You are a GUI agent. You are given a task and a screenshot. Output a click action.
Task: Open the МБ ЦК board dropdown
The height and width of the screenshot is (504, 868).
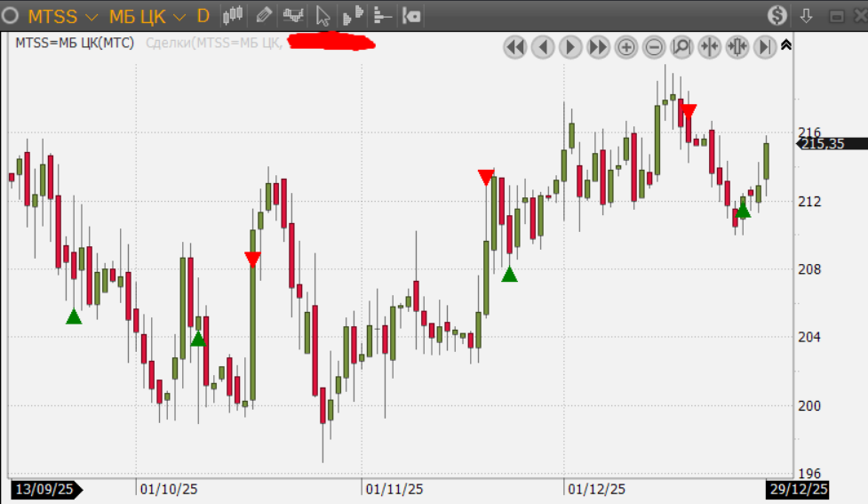(147, 16)
